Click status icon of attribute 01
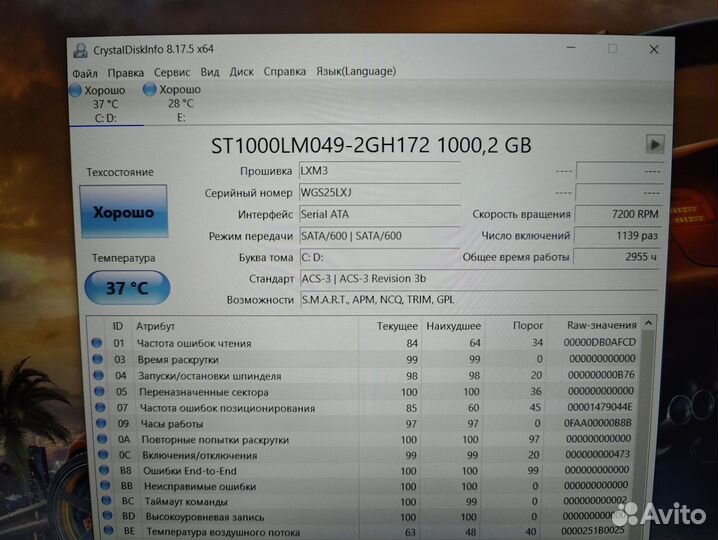 (97, 343)
